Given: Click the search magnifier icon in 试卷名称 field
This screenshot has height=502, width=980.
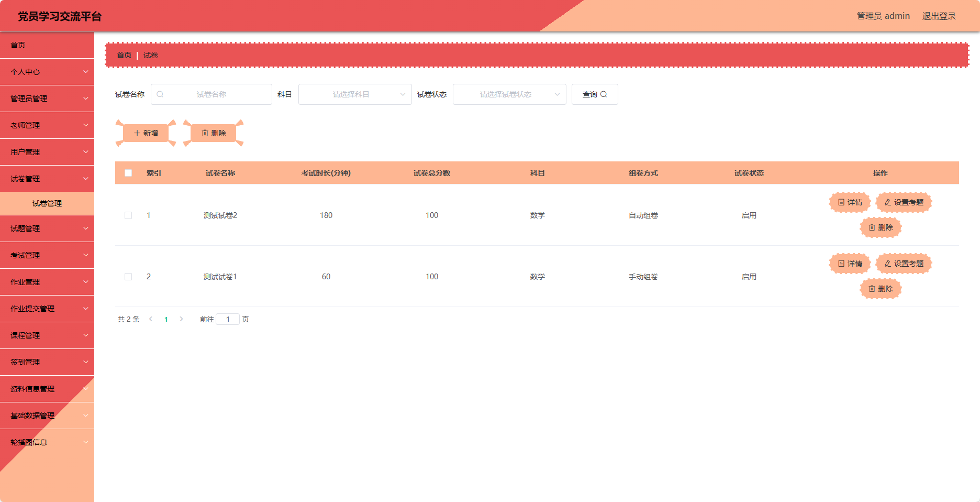Looking at the screenshot, I should point(160,94).
